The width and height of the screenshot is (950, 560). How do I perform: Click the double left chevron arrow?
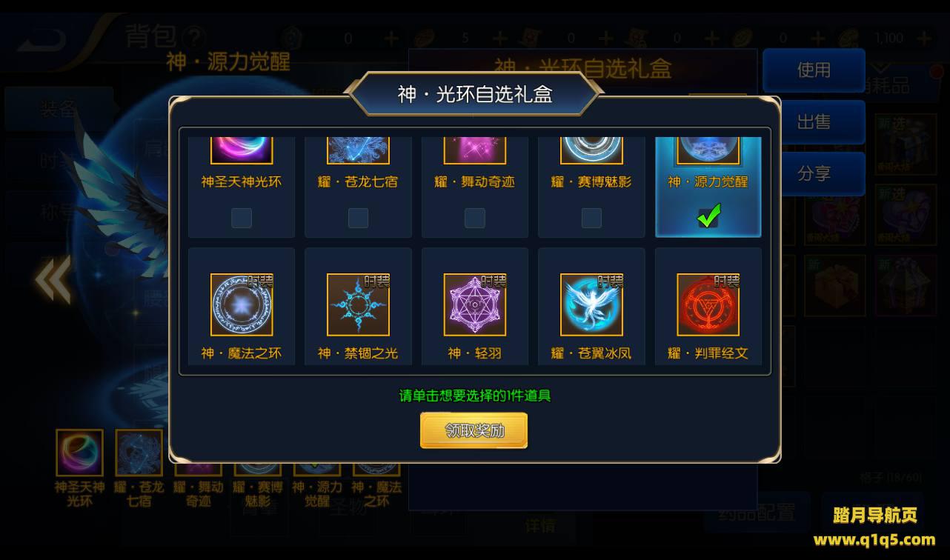point(53,279)
